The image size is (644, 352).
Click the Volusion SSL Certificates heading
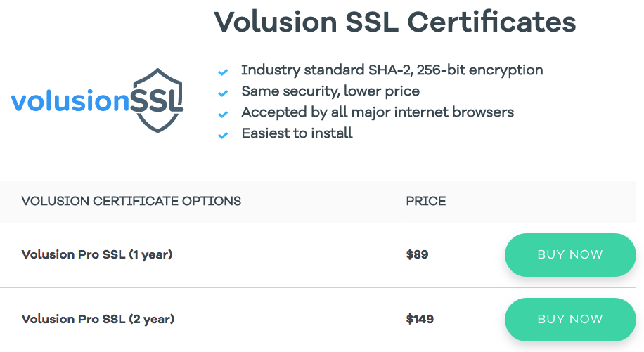click(x=394, y=22)
